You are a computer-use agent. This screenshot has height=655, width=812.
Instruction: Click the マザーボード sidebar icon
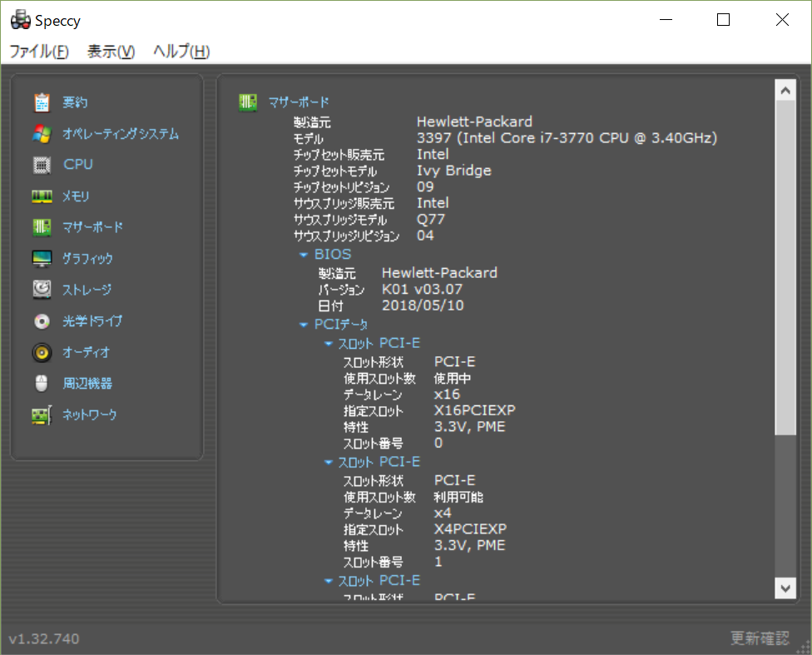[x=42, y=227]
